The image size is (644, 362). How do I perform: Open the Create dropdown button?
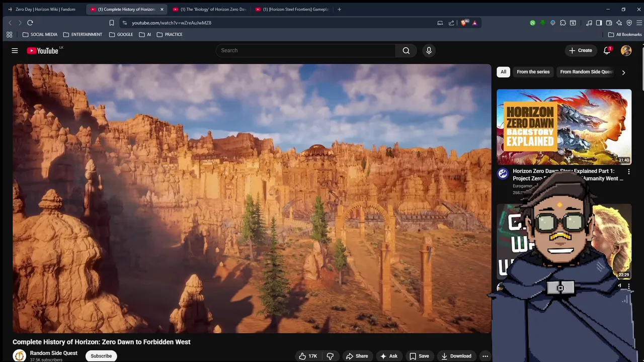point(580,50)
